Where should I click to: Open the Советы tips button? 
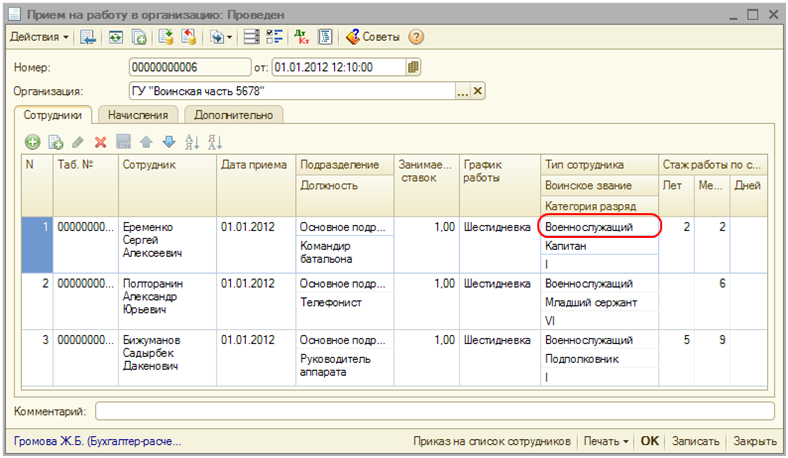coord(373,37)
